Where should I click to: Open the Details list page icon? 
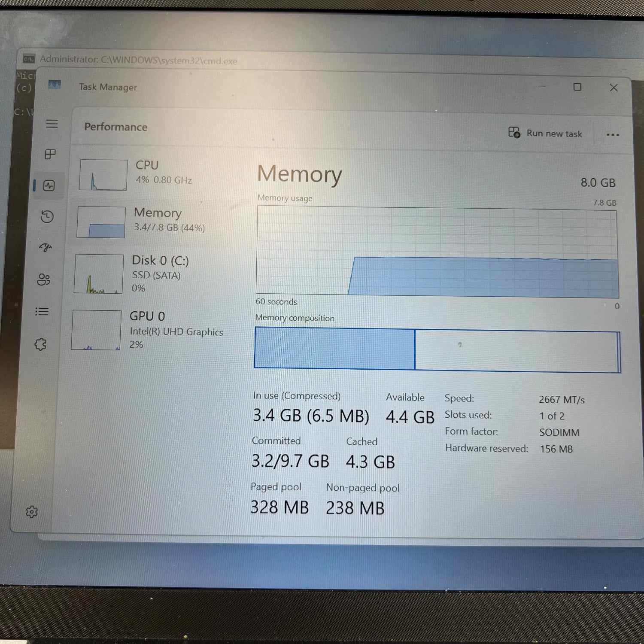tap(42, 312)
